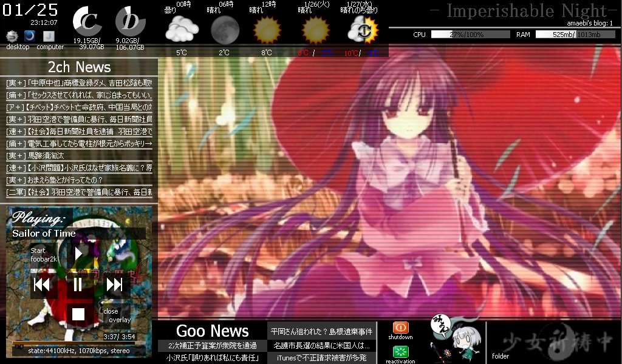This screenshot has width=622, height=364.
Task: Stop playback with the square stop button
Action: [78, 314]
